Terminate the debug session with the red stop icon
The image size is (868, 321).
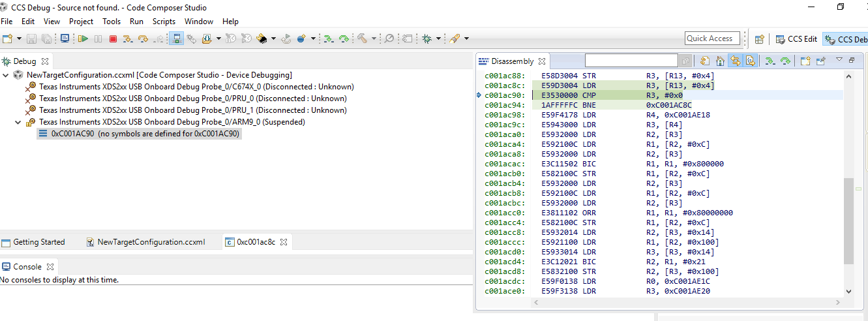click(113, 38)
